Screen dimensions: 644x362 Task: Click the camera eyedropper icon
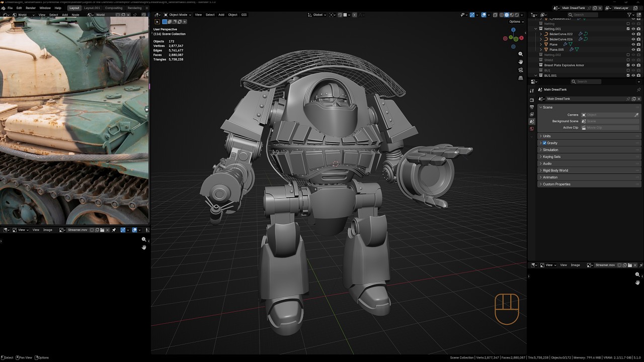click(x=636, y=115)
